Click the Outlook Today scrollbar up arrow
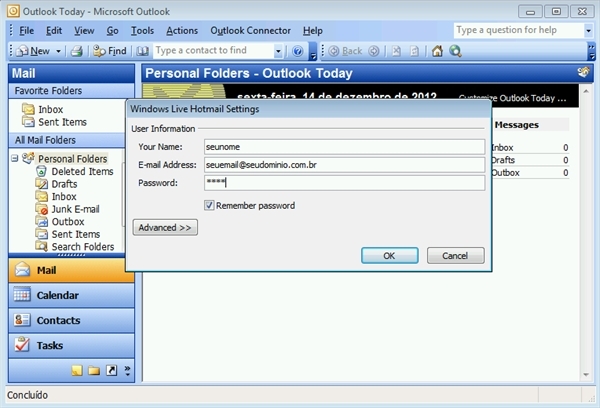600x408 pixels. point(586,91)
